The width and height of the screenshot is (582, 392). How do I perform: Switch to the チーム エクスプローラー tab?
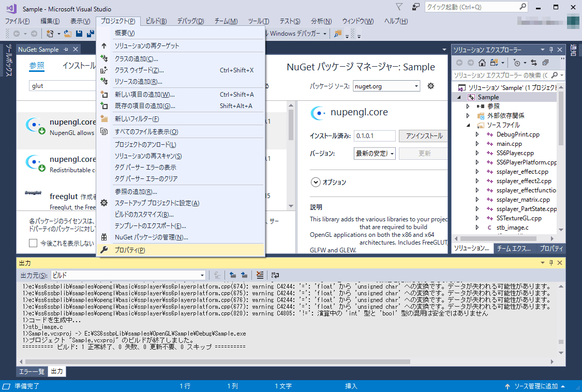click(514, 248)
